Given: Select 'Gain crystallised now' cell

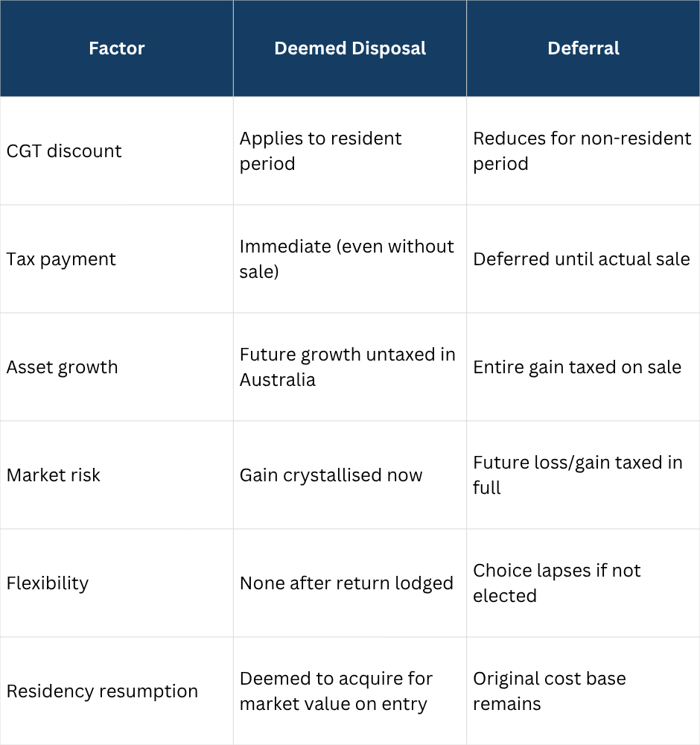Looking at the screenshot, I should [x=331, y=475].
